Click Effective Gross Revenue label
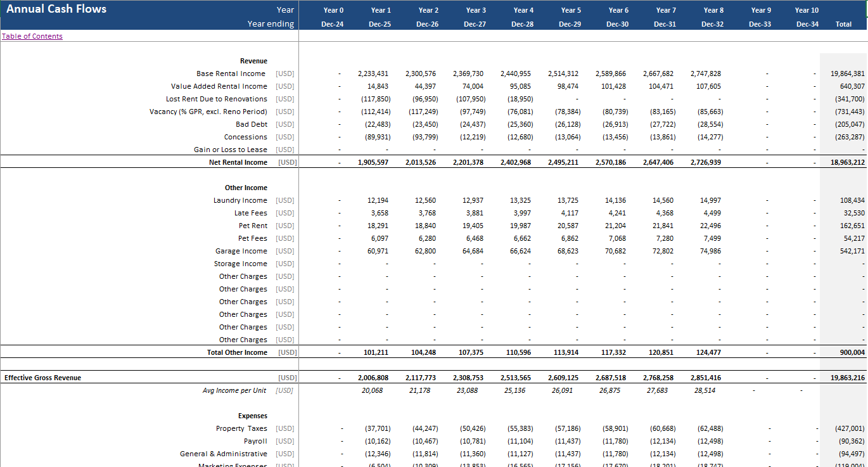This screenshot has width=868, height=467. 42,378
